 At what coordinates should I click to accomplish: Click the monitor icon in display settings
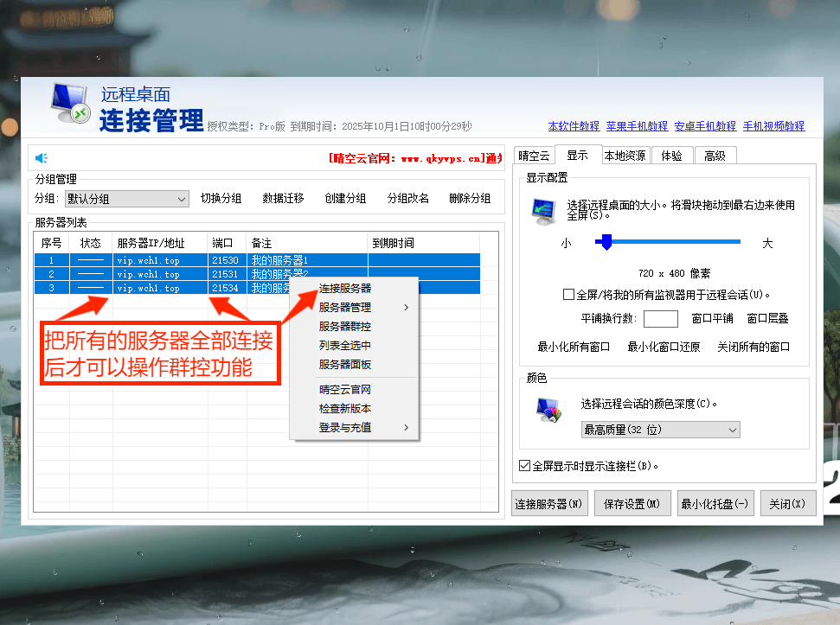pos(545,210)
